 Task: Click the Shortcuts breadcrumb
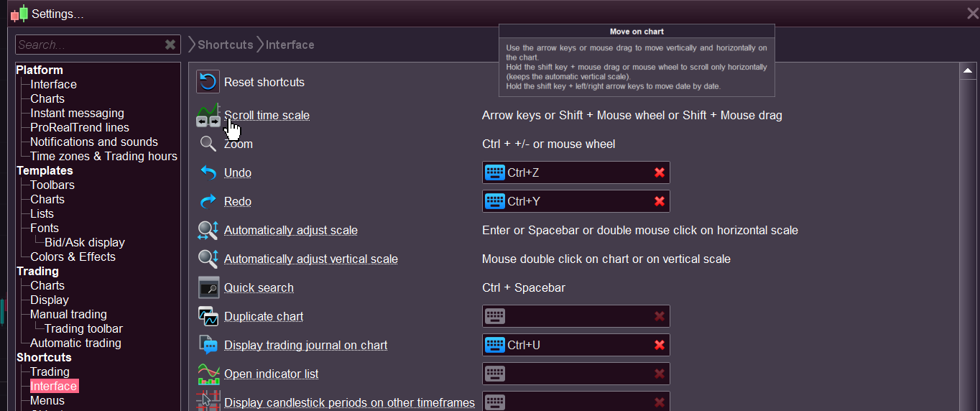click(225, 45)
